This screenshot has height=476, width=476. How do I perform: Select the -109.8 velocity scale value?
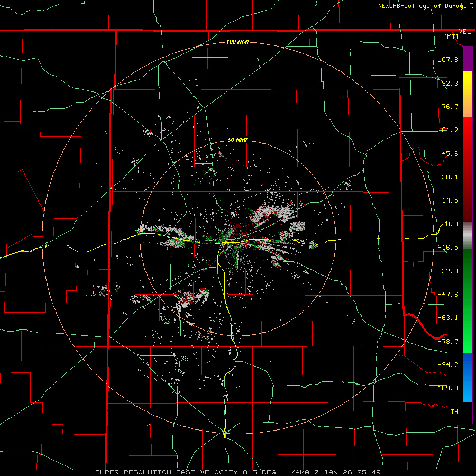(446, 388)
